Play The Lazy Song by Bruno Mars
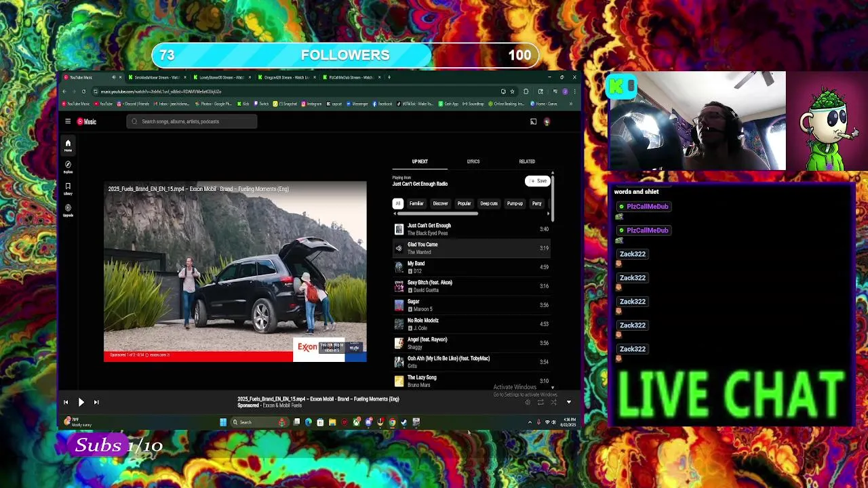Screen dimensions: 868x488 click(472, 381)
